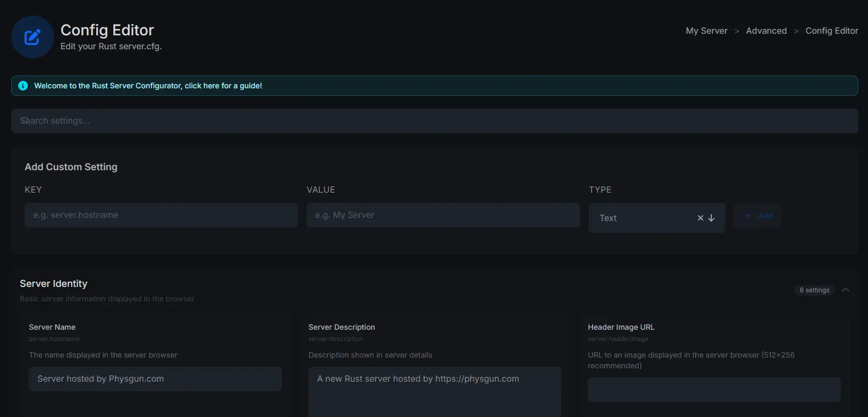Image resolution: width=868 pixels, height=417 pixels.
Task: Click 'Description shown in server details' text
Action: (x=371, y=355)
